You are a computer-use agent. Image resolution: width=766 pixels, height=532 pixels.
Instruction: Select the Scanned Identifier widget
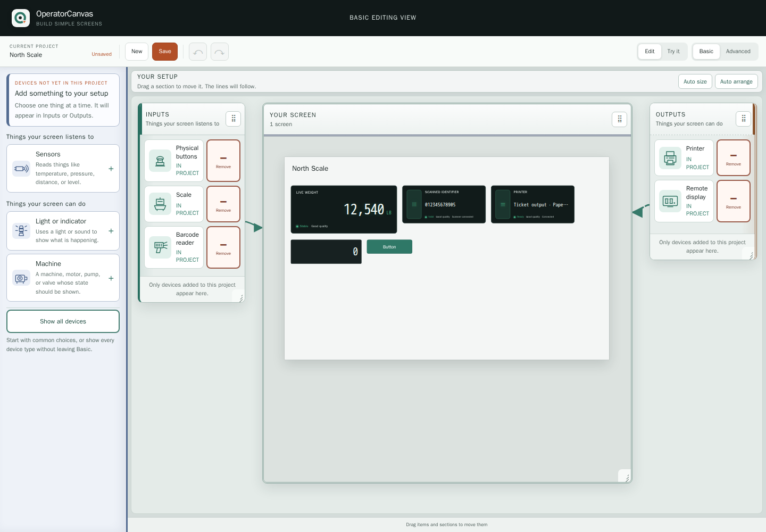444,204
